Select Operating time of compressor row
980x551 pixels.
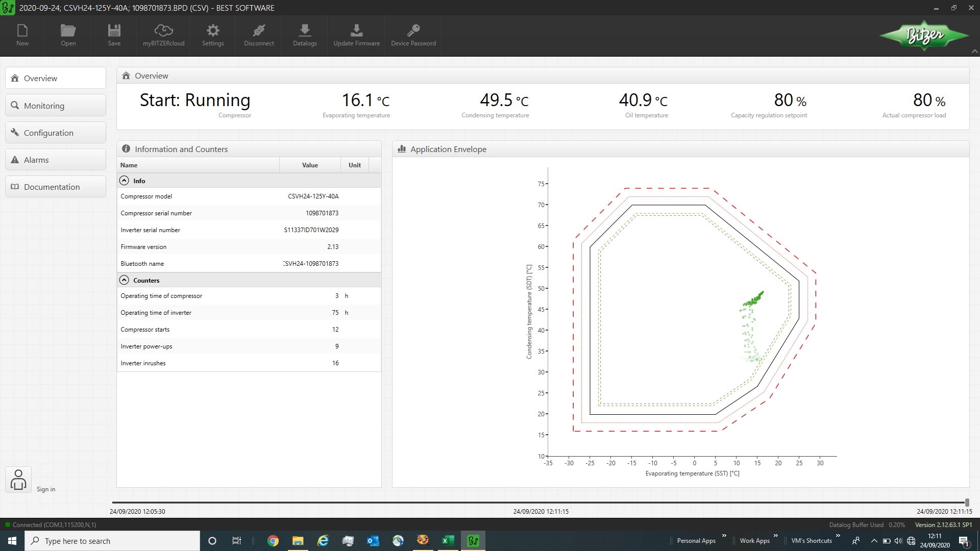[249, 296]
